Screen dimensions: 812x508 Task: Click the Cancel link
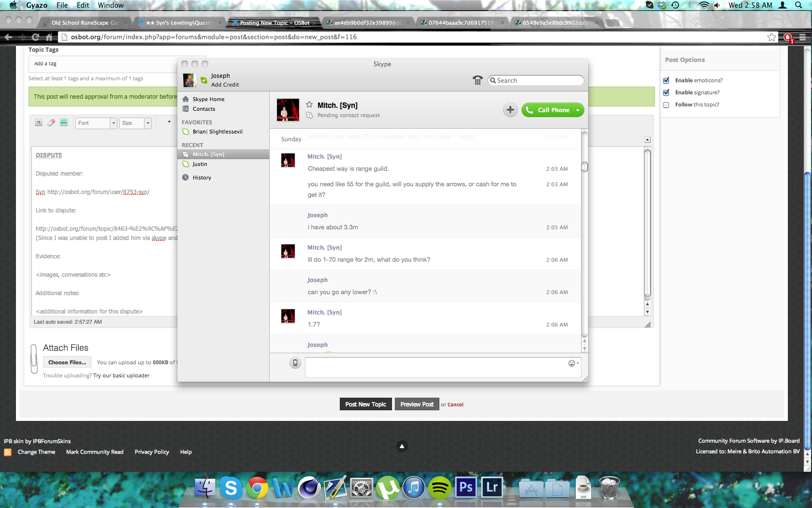[455, 405]
